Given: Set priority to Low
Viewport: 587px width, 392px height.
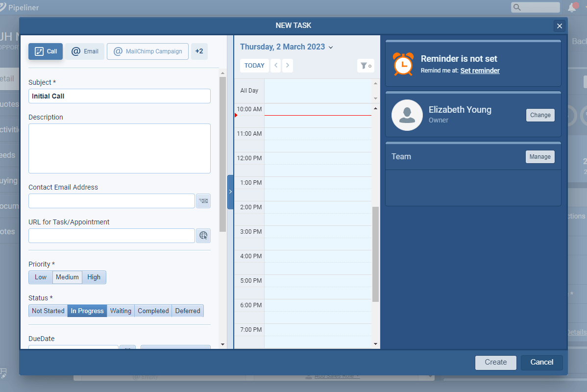Looking at the screenshot, I should coord(41,277).
